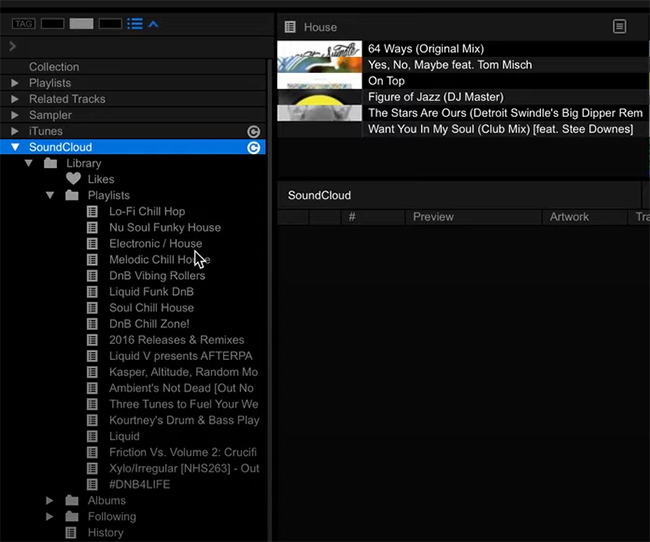The height and width of the screenshot is (542, 650).
Task: Expand Related Tracks node
Action: (x=15, y=99)
